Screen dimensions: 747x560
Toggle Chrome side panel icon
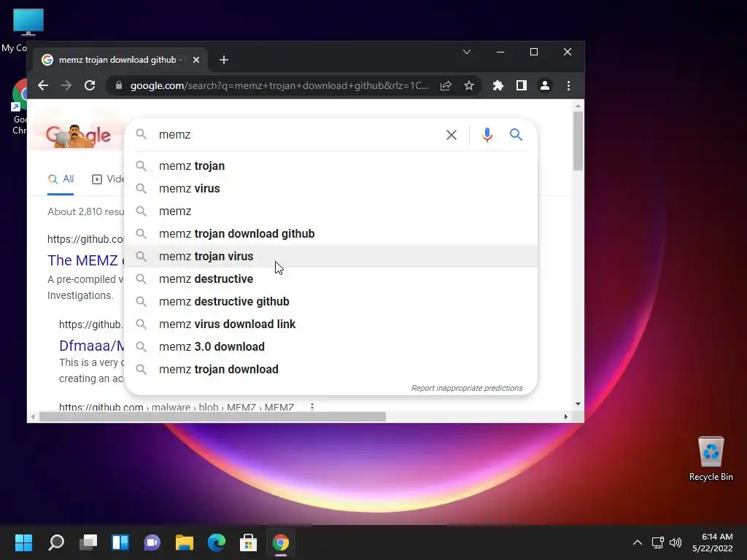521,86
